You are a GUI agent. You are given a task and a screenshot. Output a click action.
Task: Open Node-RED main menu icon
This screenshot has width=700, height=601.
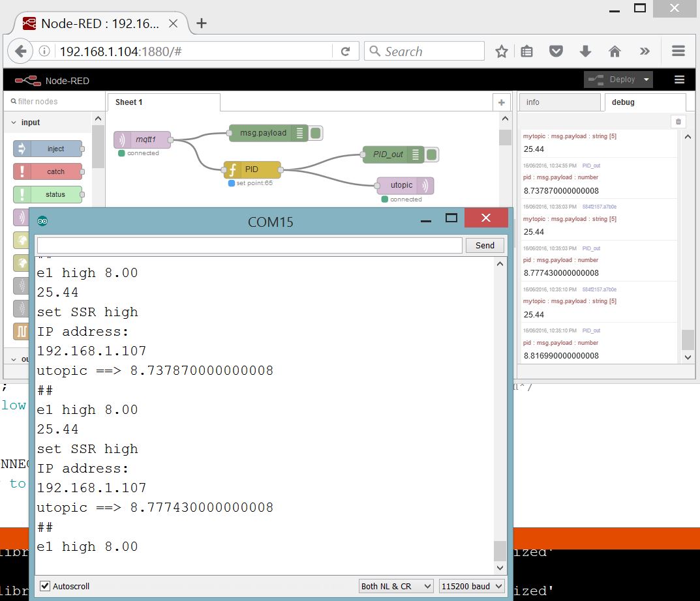pyautogui.click(x=679, y=80)
